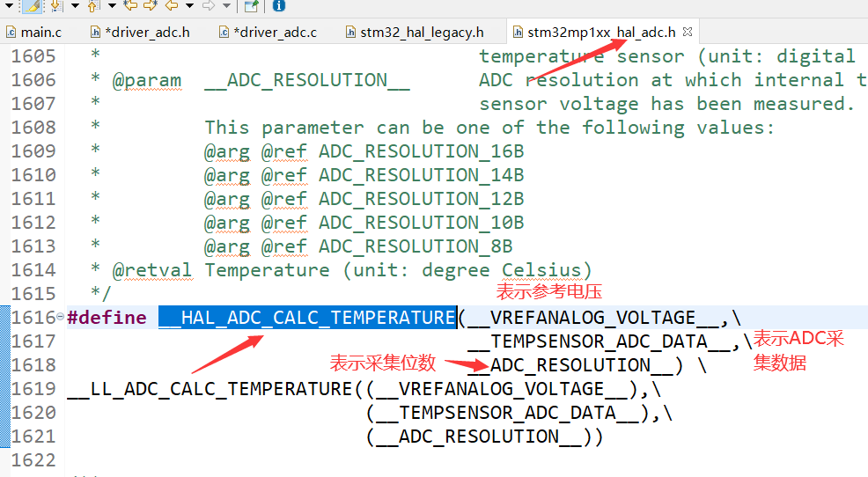868x477 pixels.
Task: Click the Previous Annotation up-arrow icon
Action: click(93, 6)
